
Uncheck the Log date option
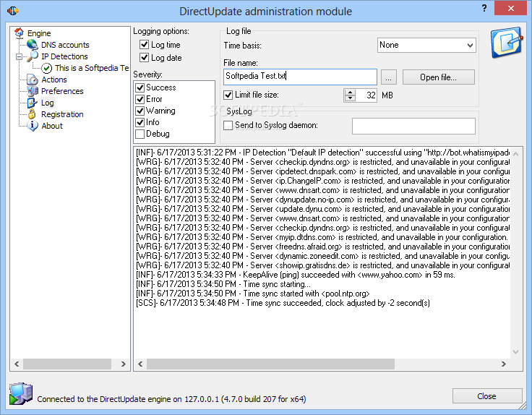144,57
